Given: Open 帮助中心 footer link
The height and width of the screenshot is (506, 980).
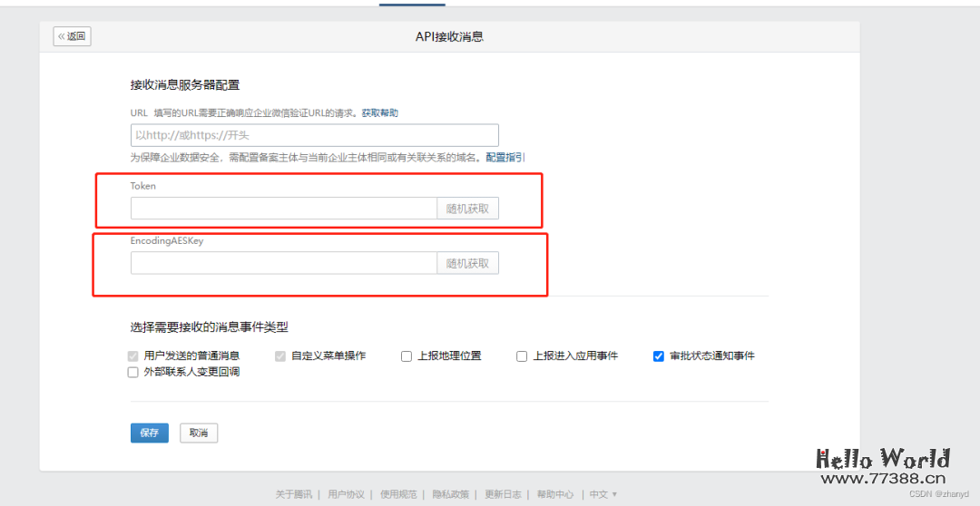Looking at the screenshot, I should click(555, 494).
